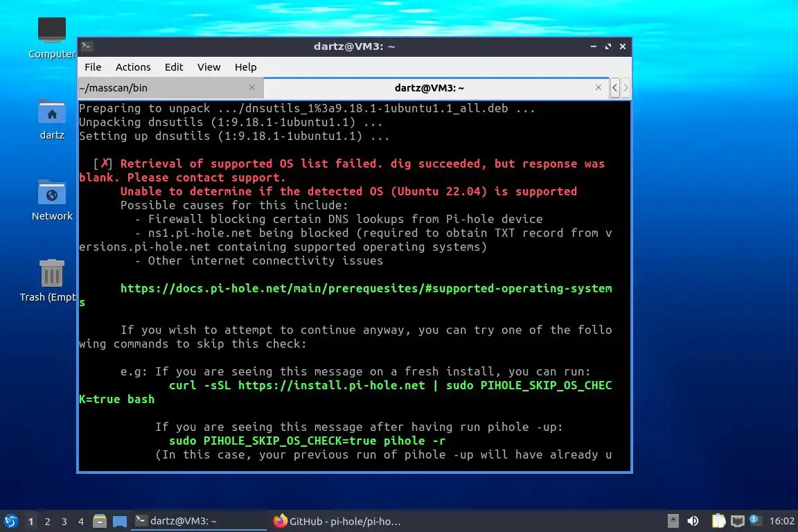Click the docs.pi-hole.net prerequisites URL

coord(366,289)
